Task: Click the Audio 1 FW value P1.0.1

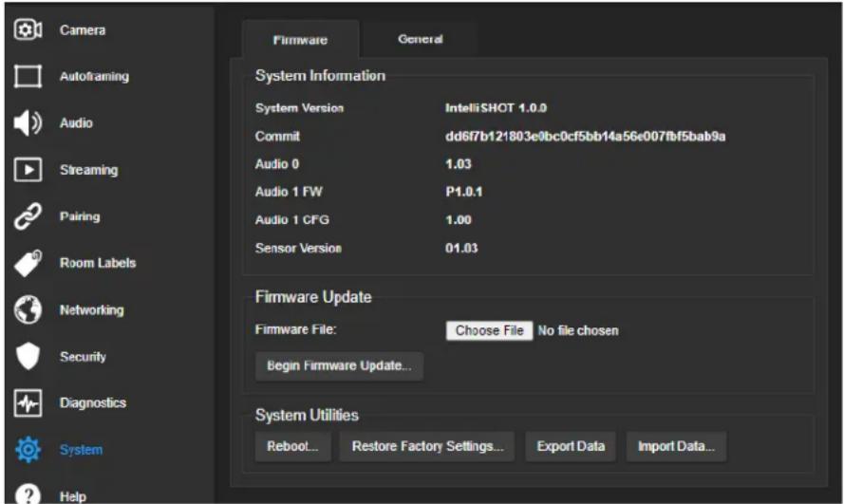Action: click(x=464, y=192)
